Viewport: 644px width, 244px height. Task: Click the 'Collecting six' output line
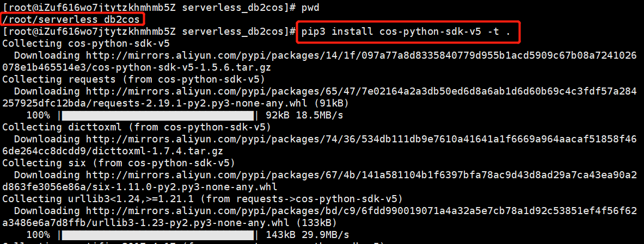pos(119,163)
